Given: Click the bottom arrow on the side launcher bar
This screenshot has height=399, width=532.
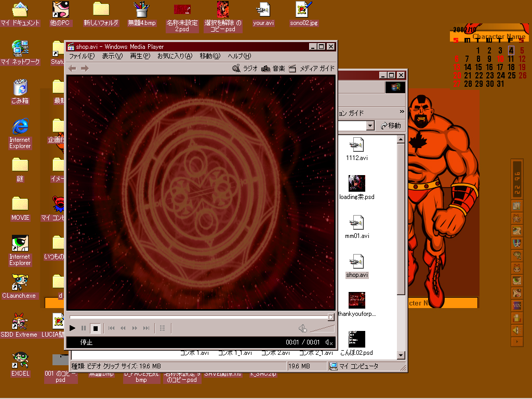Looking at the screenshot, I should pos(517,342).
